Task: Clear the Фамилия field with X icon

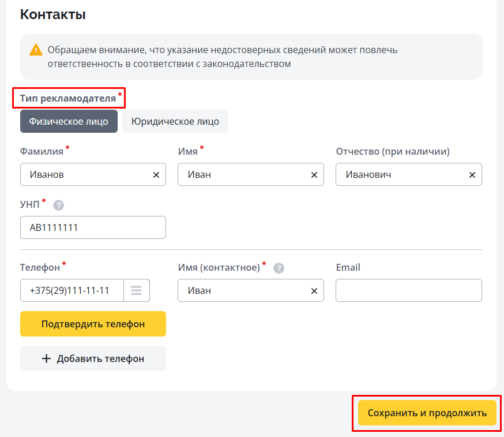Action: pos(156,175)
